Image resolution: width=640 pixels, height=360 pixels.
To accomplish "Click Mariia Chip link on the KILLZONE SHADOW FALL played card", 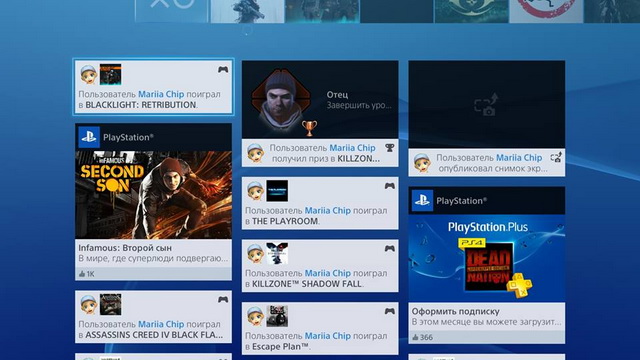I will (x=328, y=273).
